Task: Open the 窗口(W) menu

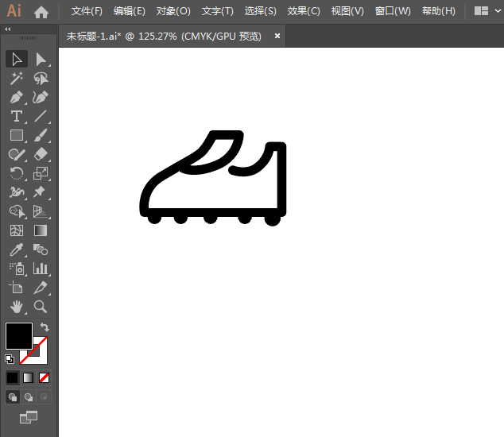Action: pos(393,11)
